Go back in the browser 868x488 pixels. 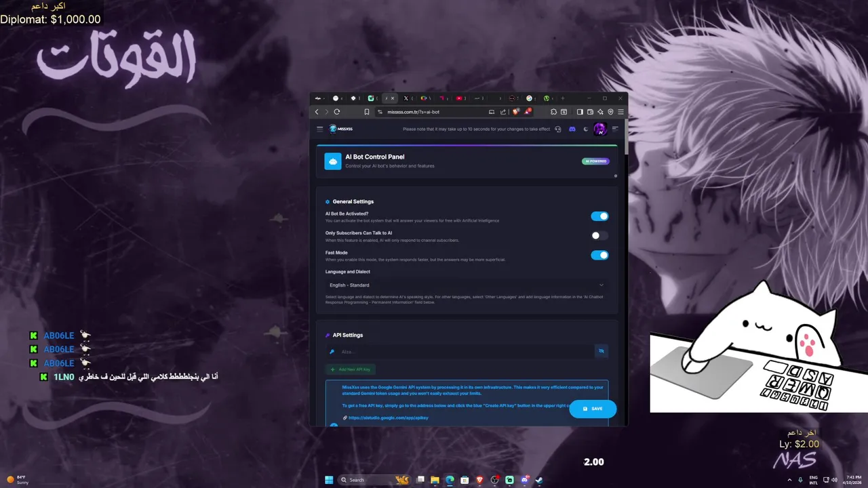click(x=317, y=112)
